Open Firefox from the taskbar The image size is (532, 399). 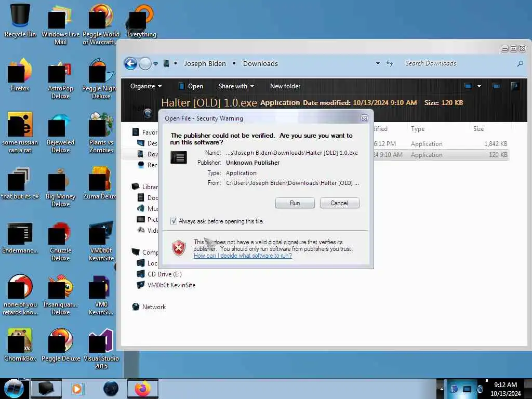pyautogui.click(x=143, y=389)
